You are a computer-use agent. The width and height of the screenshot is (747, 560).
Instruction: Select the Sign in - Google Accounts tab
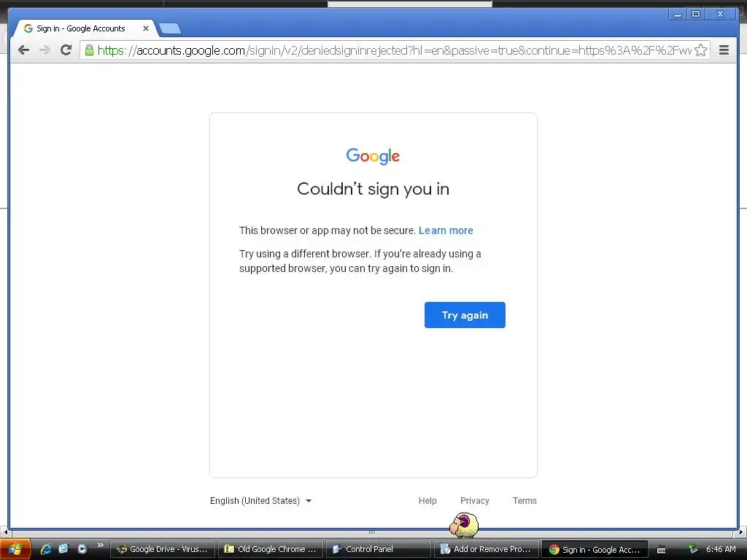[85, 28]
